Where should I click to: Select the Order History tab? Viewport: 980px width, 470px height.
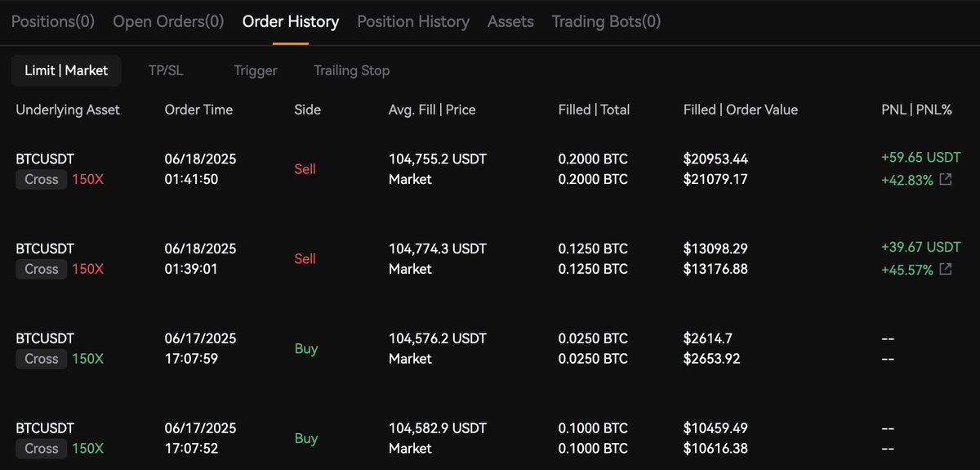(291, 21)
